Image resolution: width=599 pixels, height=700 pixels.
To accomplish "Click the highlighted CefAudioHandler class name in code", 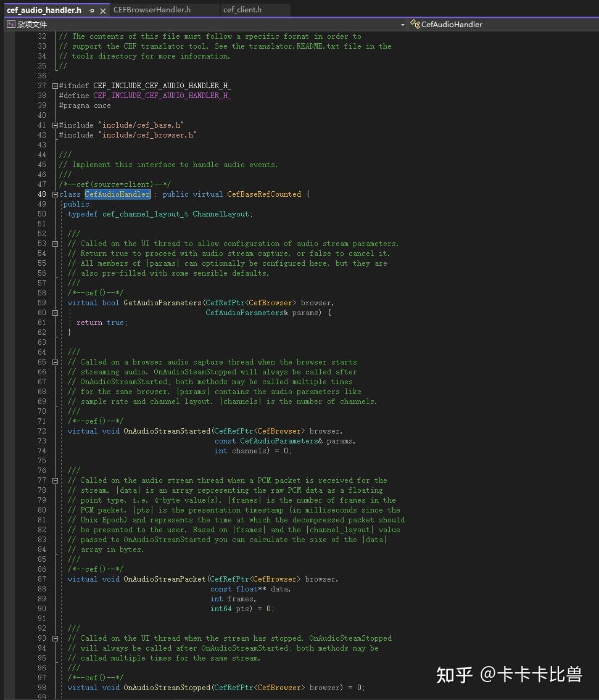I will click(117, 194).
